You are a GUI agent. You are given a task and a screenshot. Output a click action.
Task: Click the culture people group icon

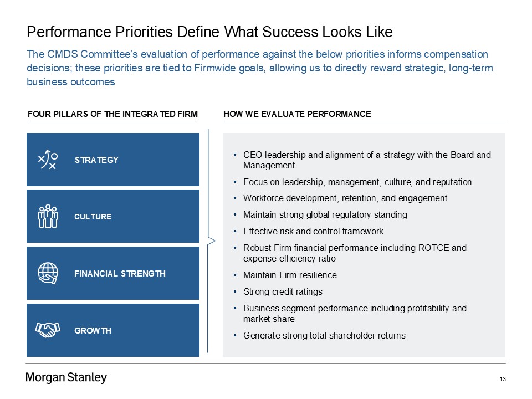48,216
